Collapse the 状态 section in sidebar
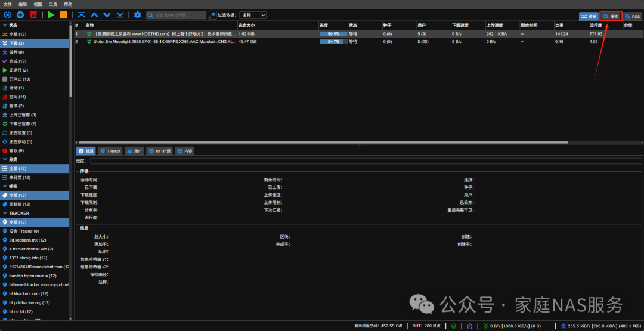The image size is (644, 331). coord(5,25)
